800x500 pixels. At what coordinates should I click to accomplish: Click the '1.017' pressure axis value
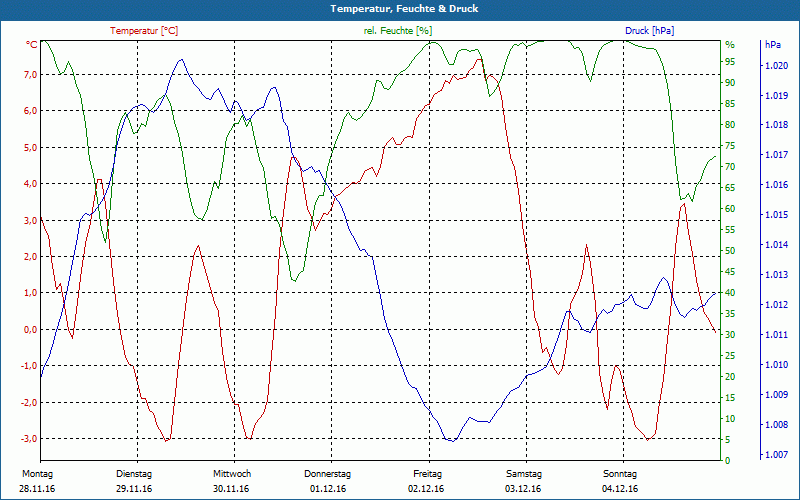776,155
